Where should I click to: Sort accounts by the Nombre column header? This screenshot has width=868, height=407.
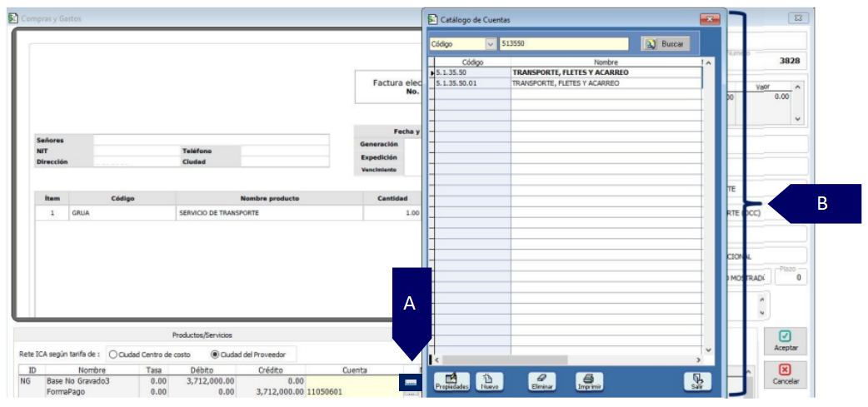click(x=606, y=62)
